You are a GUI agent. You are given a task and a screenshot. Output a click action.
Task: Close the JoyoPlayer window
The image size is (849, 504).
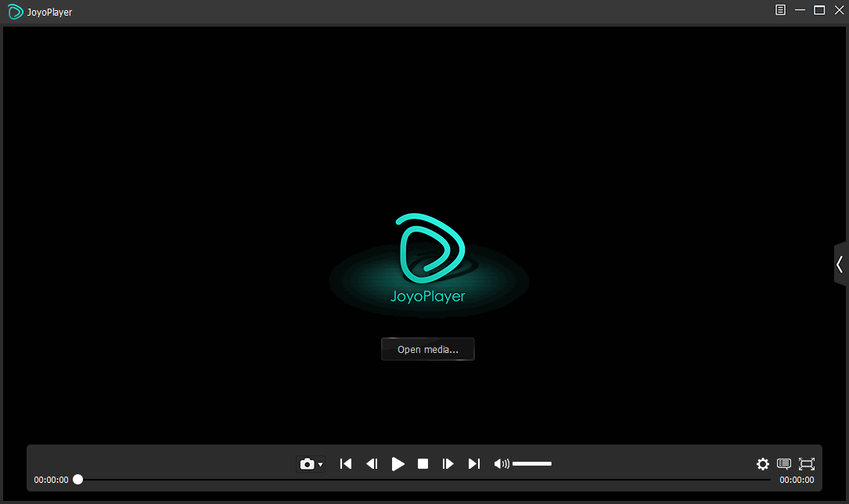tap(840, 9)
